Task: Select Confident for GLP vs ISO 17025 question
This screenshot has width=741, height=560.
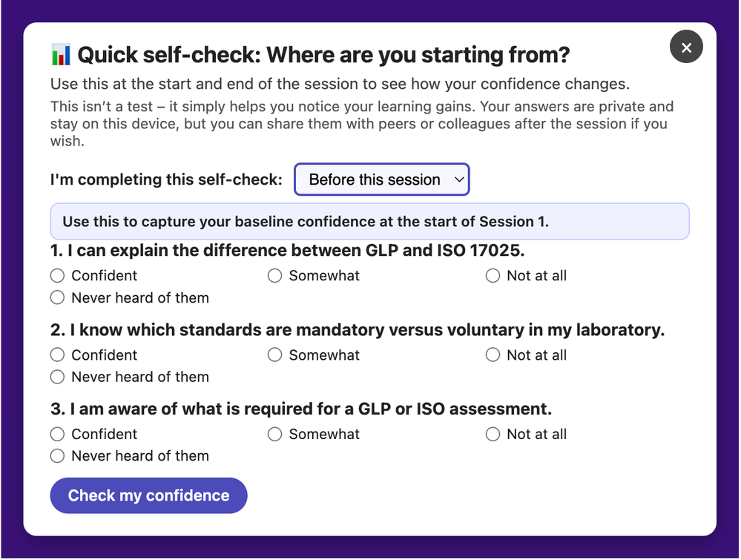Action: (58, 276)
